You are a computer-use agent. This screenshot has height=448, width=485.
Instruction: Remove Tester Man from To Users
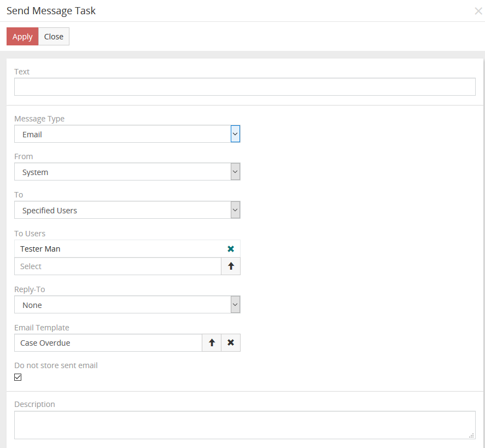(231, 249)
